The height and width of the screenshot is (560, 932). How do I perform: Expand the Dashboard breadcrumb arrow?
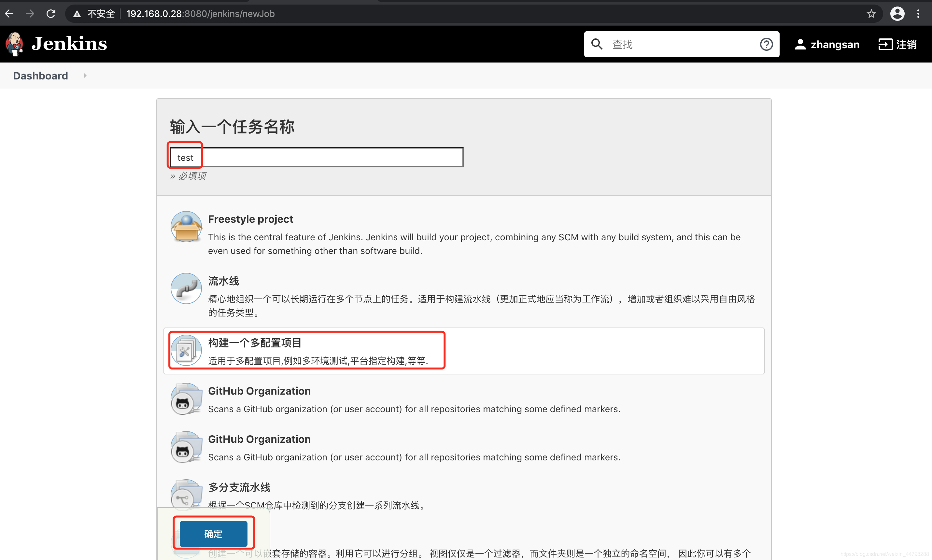coord(85,76)
